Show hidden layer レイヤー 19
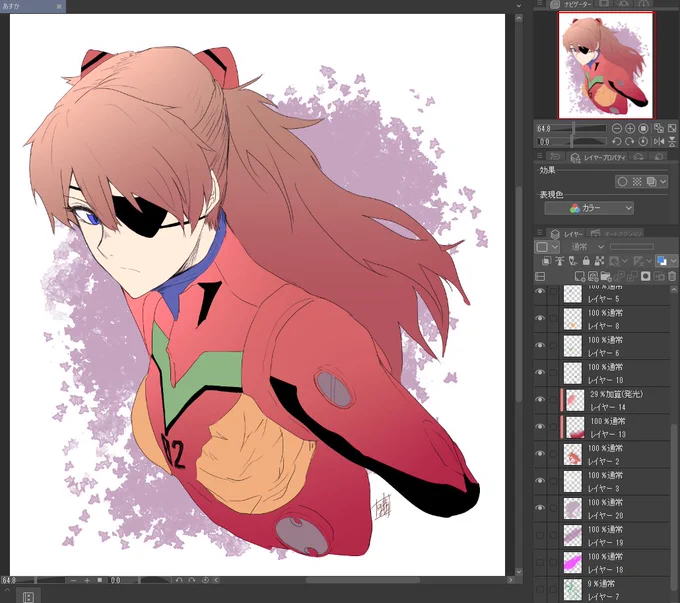Image resolution: width=680 pixels, height=603 pixels. pos(540,535)
